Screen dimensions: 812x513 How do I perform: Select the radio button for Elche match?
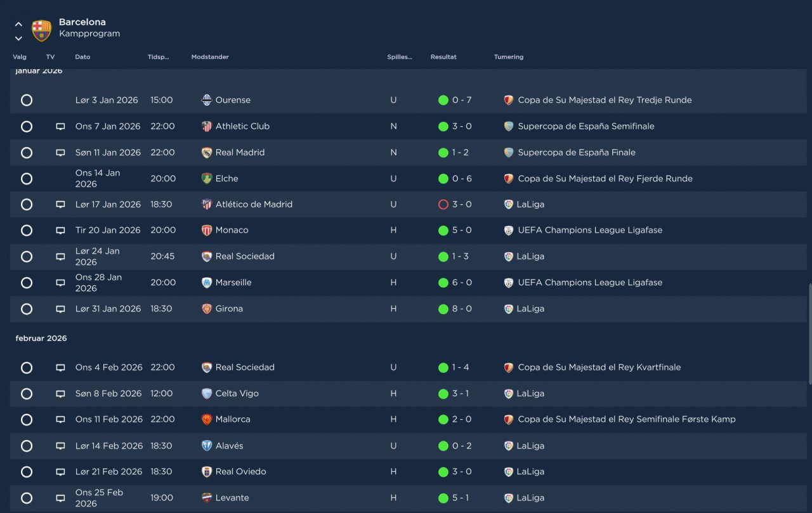pos(27,178)
